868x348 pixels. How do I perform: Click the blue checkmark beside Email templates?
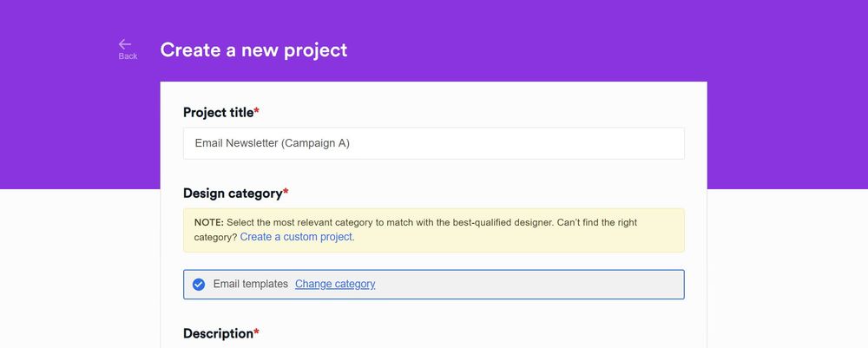tap(199, 285)
